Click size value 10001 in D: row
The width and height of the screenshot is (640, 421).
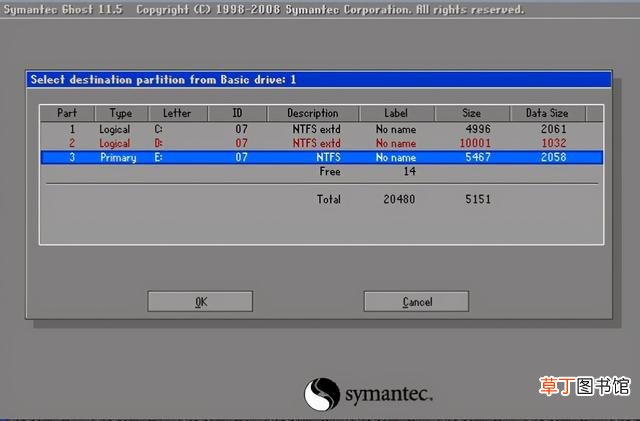475,143
